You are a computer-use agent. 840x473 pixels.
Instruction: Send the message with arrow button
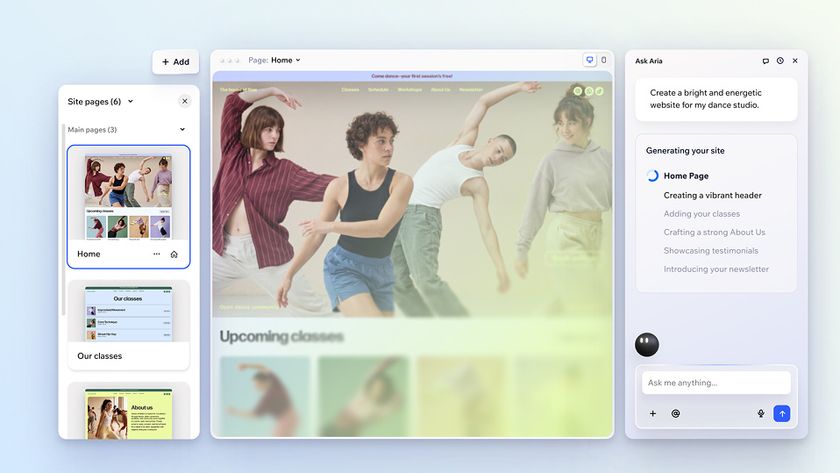[782, 414]
